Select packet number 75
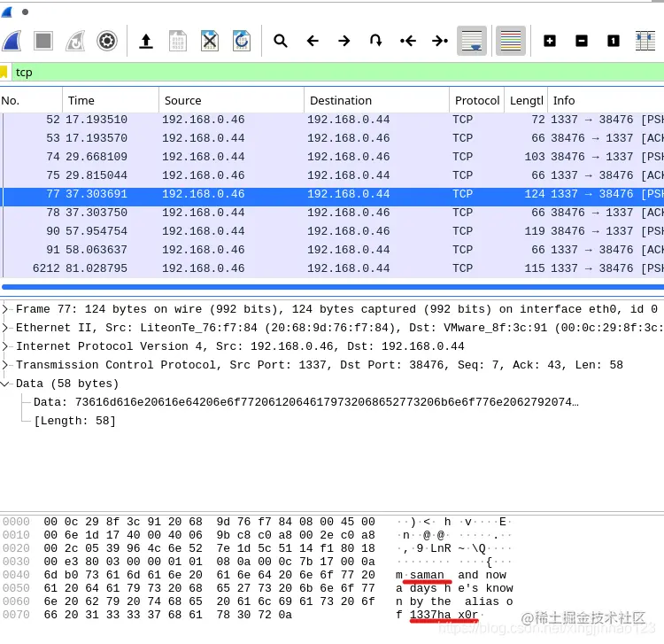The image size is (664, 644). pos(332,175)
